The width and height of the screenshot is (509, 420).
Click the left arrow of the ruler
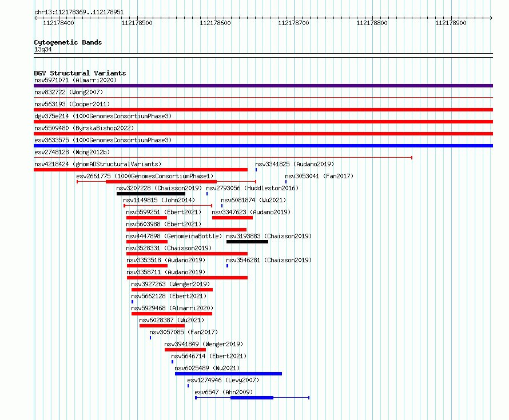(x=35, y=18)
